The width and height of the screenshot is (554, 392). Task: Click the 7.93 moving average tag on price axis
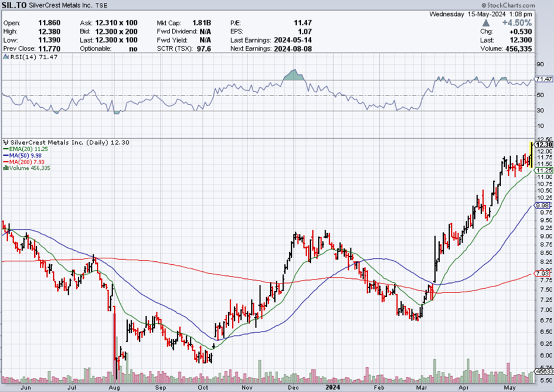pos(543,273)
